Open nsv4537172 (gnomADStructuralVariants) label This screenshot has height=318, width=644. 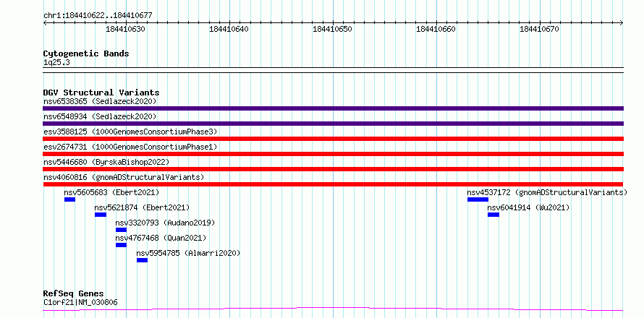pos(548,192)
